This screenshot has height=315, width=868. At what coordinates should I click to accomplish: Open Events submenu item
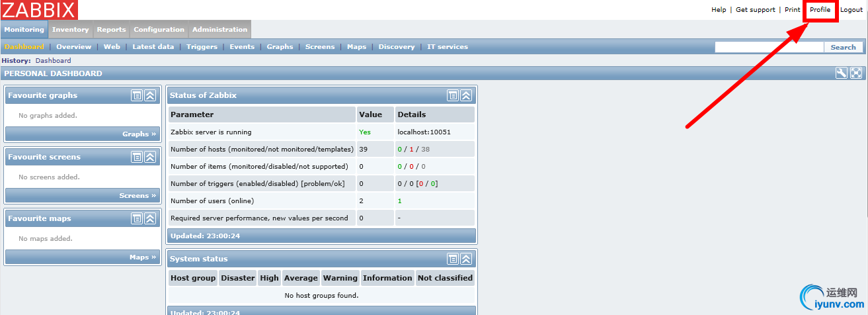242,47
